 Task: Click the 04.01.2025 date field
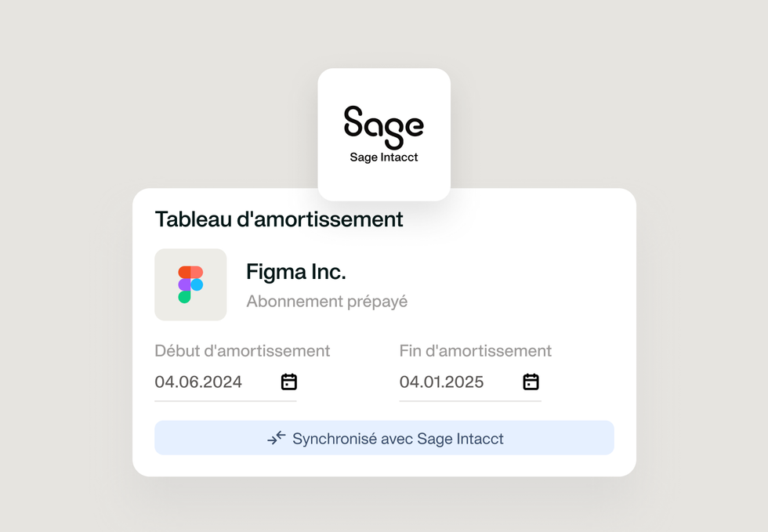[x=441, y=382]
